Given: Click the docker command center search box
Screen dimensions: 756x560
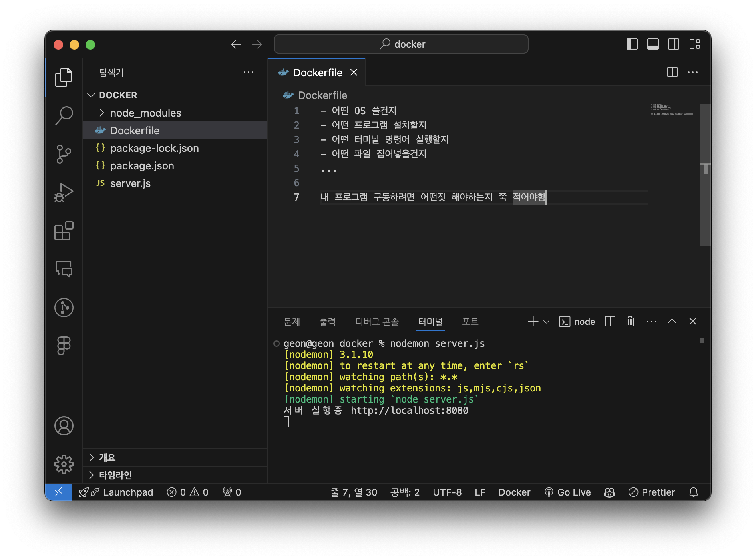Looking at the screenshot, I should [x=401, y=44].
